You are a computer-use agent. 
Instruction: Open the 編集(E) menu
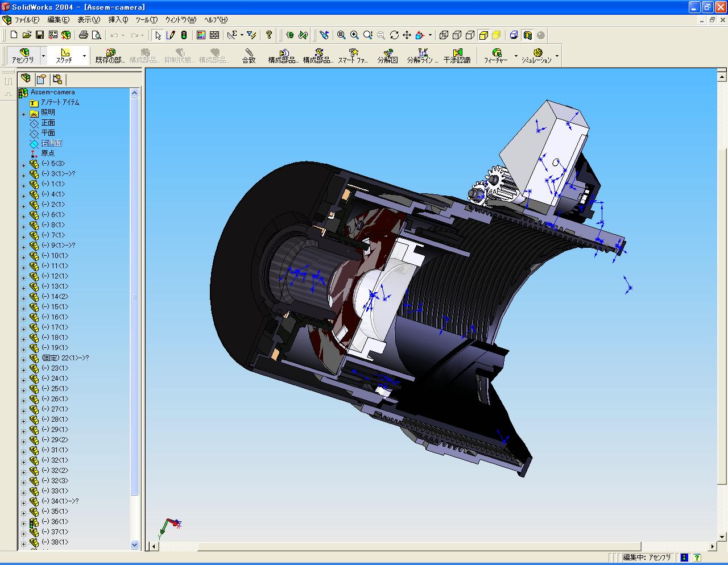tap(58, 20)
